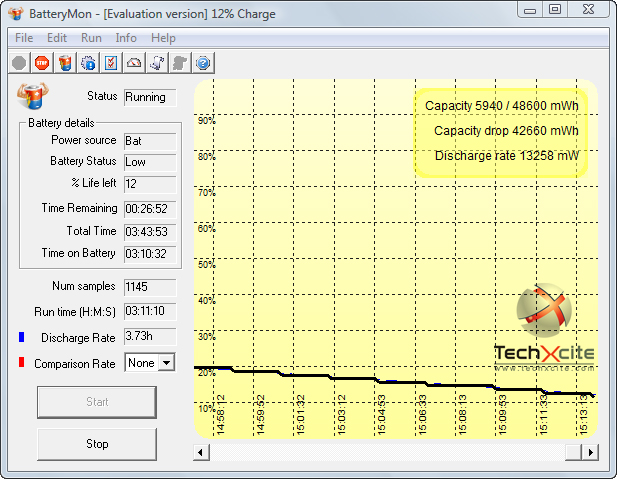Click the 20% axis label on the chart
The height and width of the screenshot is (479, 617).
tap(207, 373)
